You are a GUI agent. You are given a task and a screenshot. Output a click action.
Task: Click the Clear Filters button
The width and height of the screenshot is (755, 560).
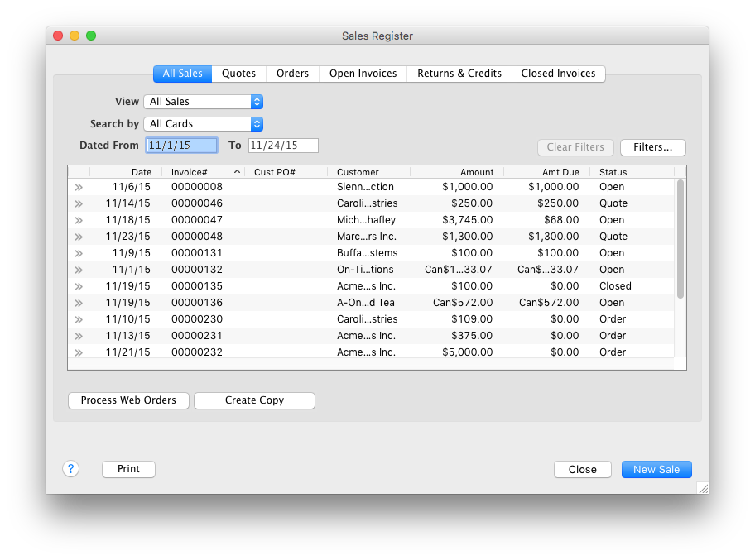pyautogui.click(x=575, y=147)
